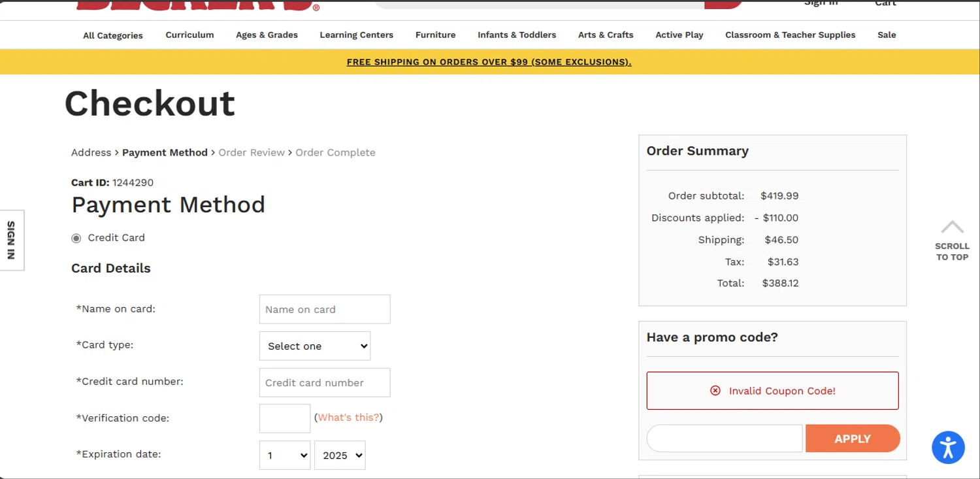Open the Active Play menu

click(679, 35)
